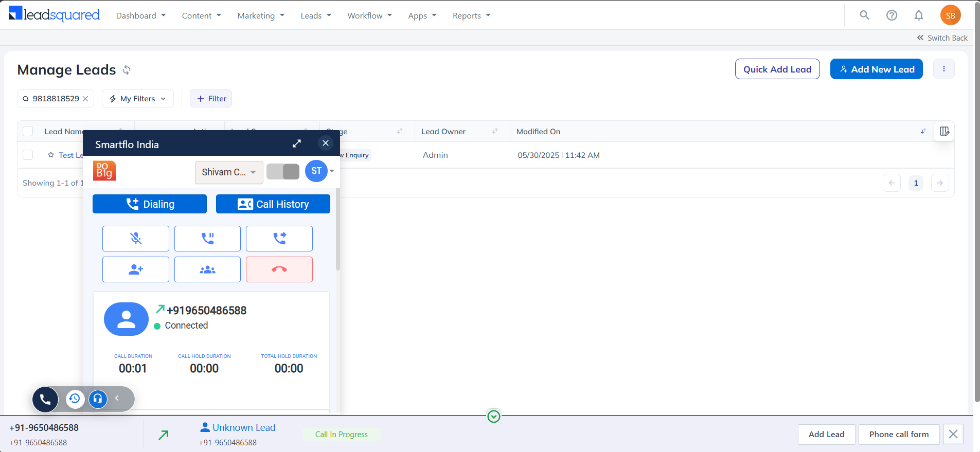The width and height of the screenshot is (980, 452).
Task: Go to the previous results page
Action: pos(892,183)
